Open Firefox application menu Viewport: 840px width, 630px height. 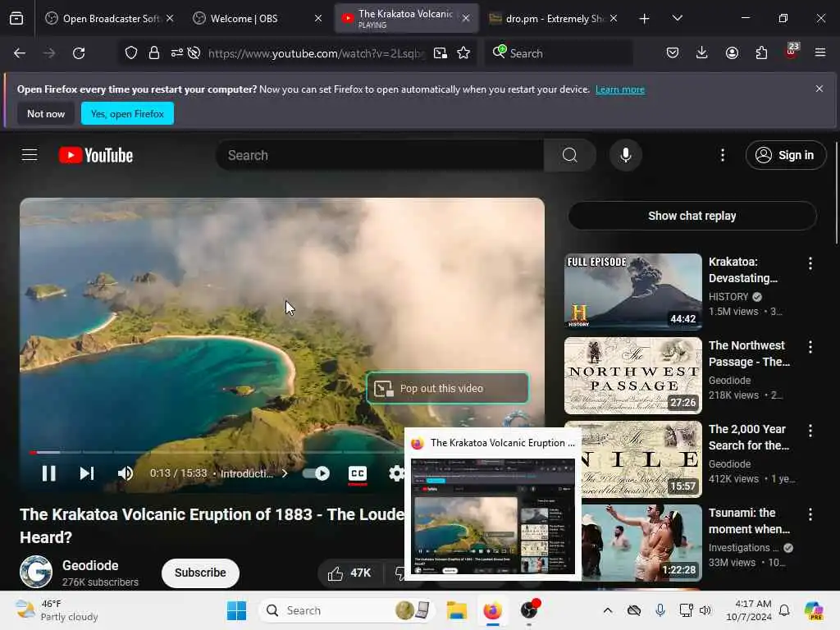point(820,52)
